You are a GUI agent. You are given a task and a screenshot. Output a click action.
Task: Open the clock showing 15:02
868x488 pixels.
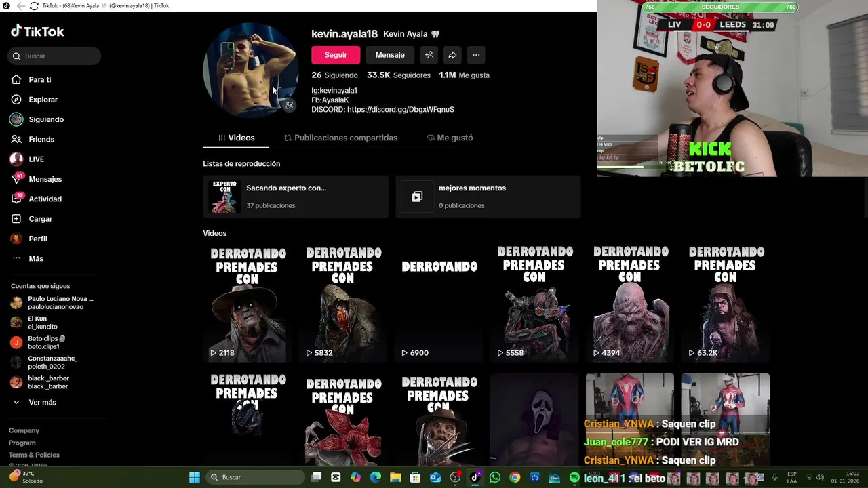[x=845, y=477]
